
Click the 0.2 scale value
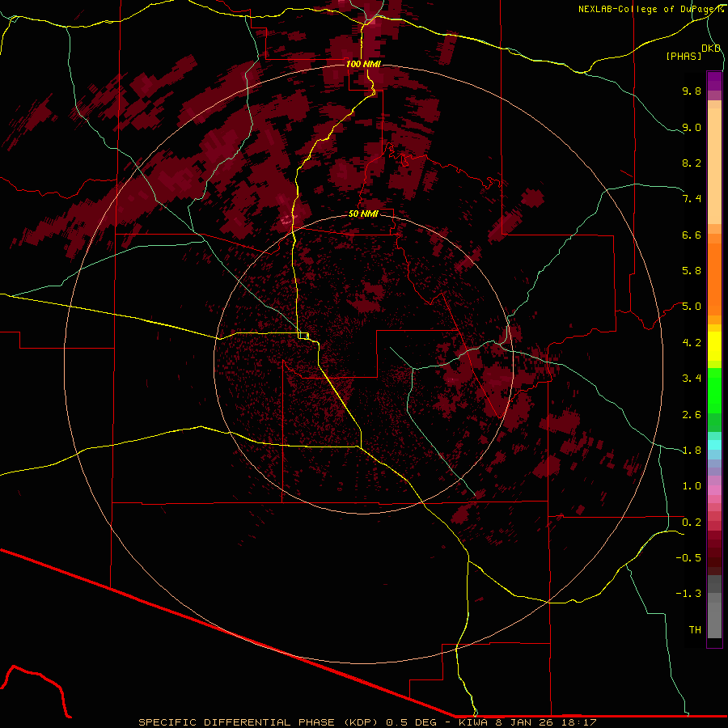[x=692, y=523]
